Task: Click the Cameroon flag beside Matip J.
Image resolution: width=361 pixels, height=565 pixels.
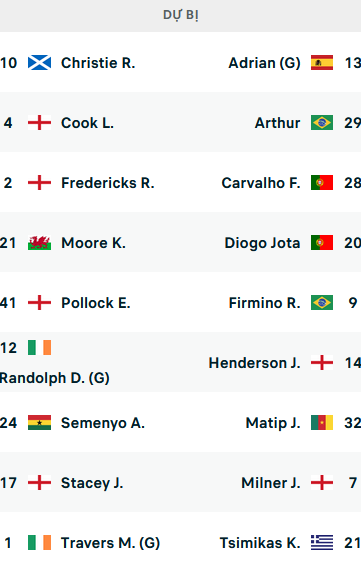Action: coord(322,423)
